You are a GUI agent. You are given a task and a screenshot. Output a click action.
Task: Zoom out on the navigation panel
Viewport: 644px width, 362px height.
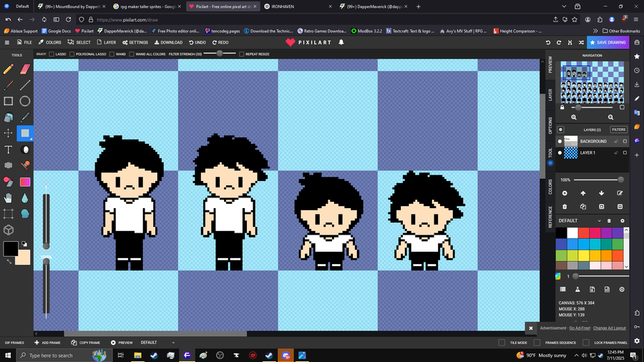611,117
